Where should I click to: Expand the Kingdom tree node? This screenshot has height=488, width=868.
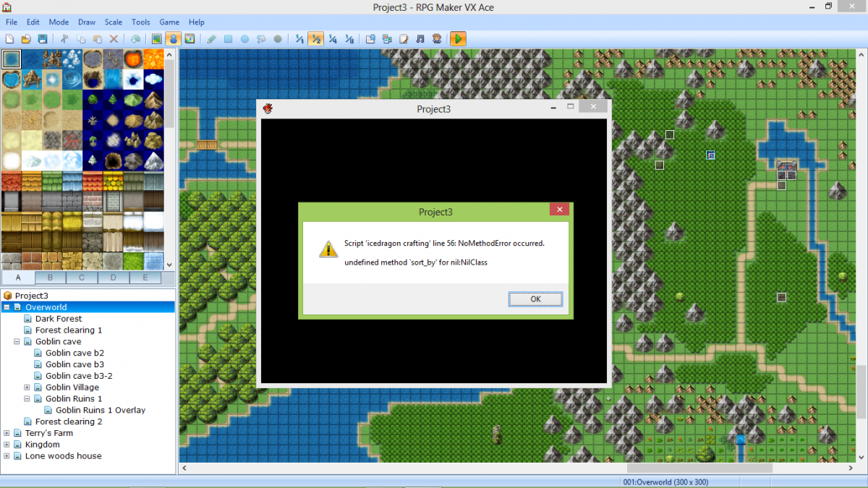(7, 445)
